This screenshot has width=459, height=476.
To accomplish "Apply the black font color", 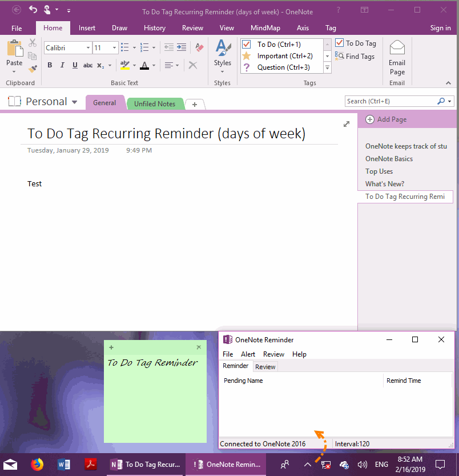I will point(144,65).
